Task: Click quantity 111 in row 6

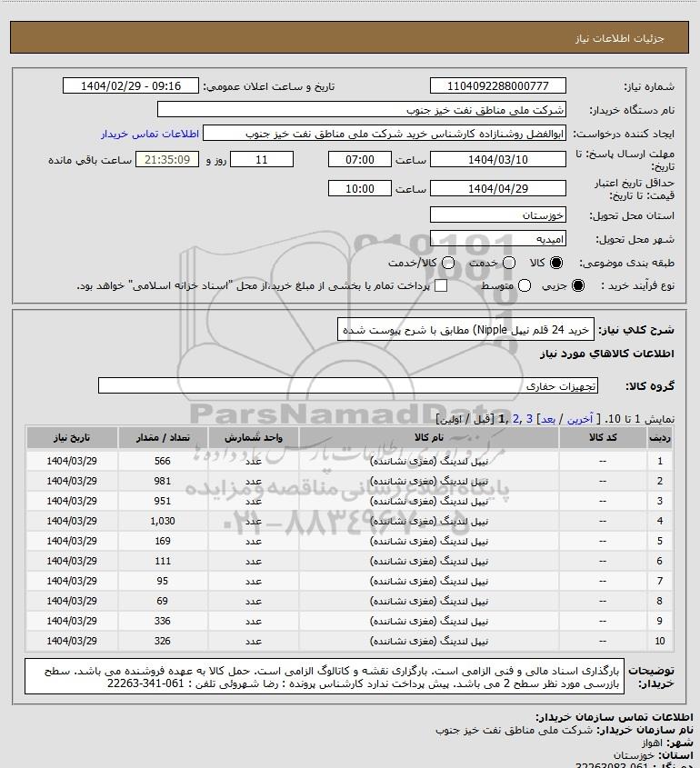Action: 163,561
